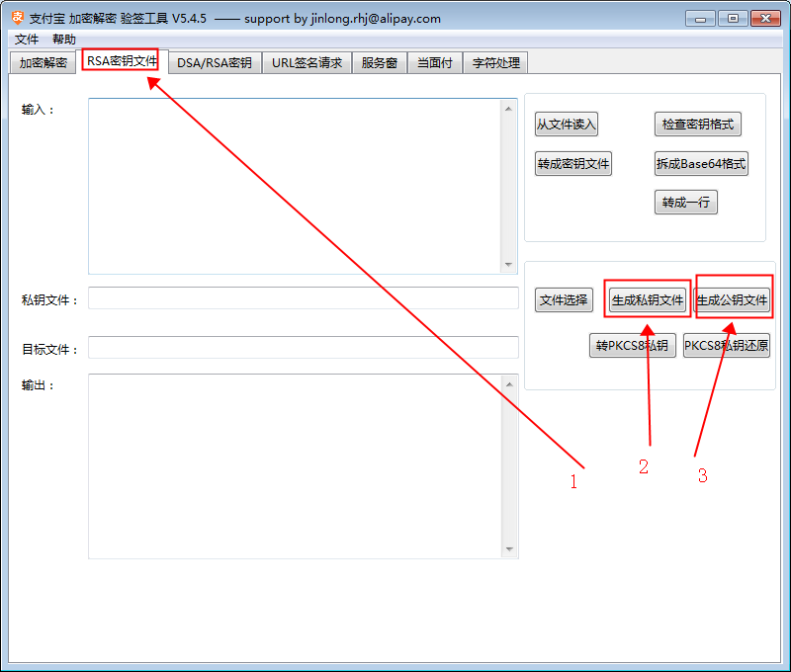The height and width of the screenshot is (672, 791).
Task: Switch to the DSA/RSA密钥 tab
Action: pos(215,63)
